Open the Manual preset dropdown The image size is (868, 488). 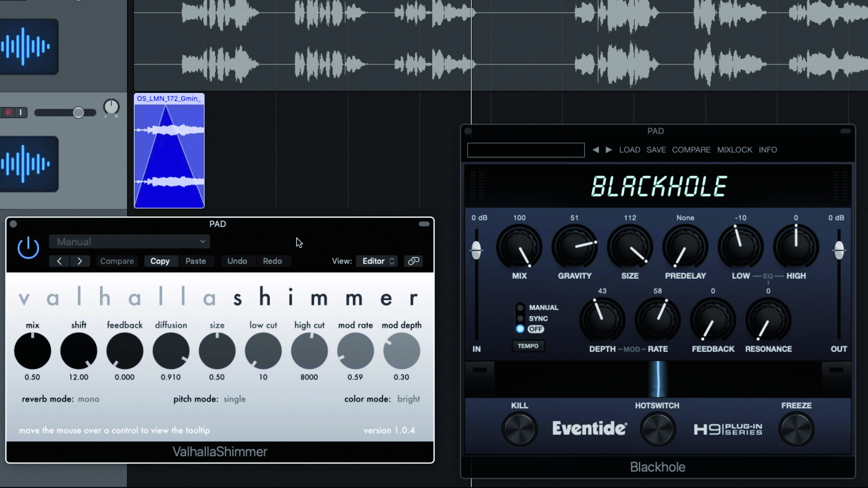pyautogui.click(x=129, y=242)
